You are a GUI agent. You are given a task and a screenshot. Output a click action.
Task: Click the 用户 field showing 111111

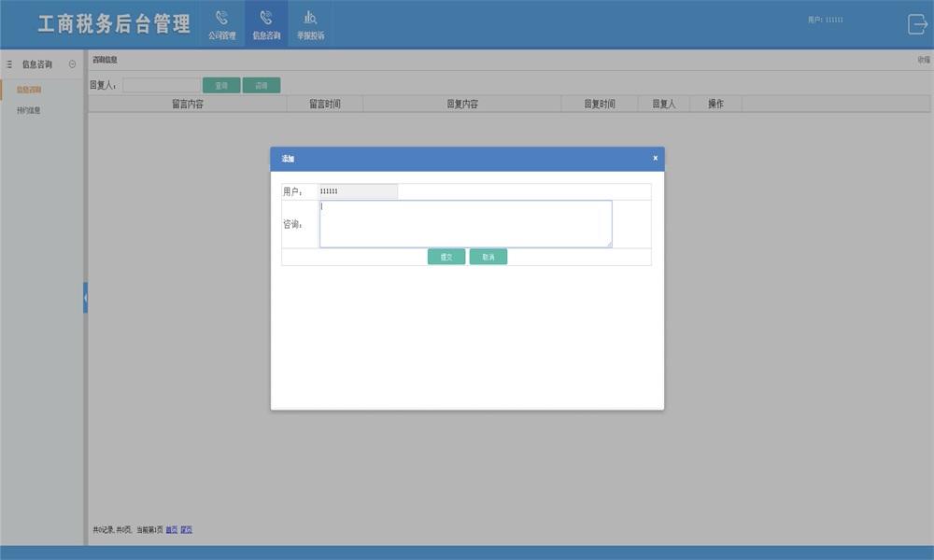[x=358, y=191]
